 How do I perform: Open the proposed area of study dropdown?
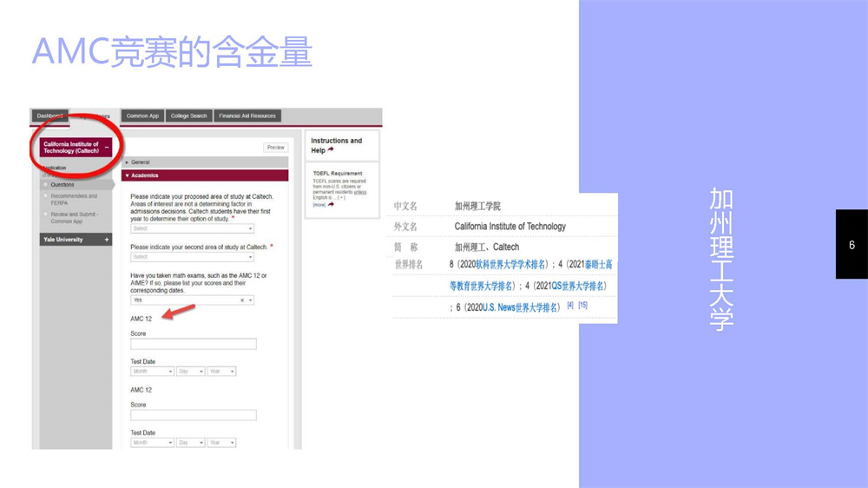coord(192,228)
